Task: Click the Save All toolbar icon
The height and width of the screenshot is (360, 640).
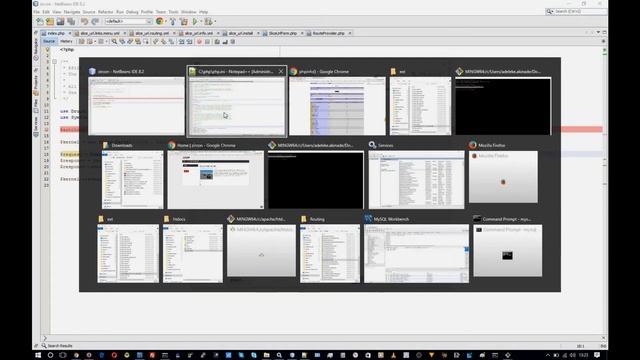Action: pyautogui.click(x=71, y=21)
